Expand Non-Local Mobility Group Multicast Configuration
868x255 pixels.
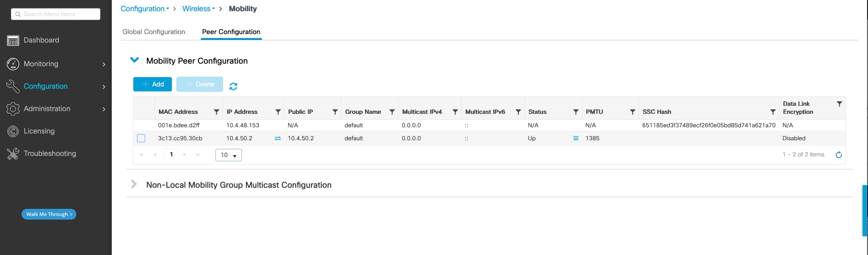[134, 184]
